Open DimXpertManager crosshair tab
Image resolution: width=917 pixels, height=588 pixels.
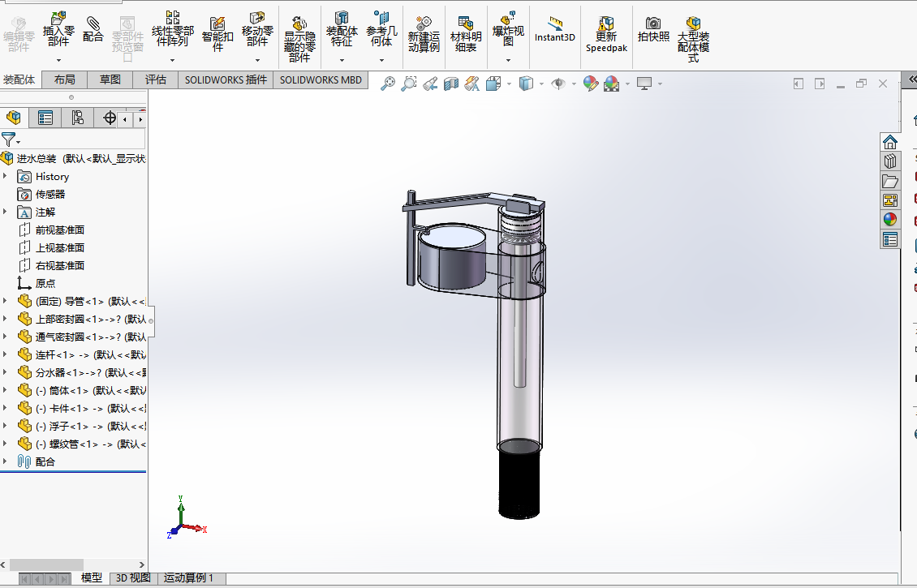pos(109,118)
